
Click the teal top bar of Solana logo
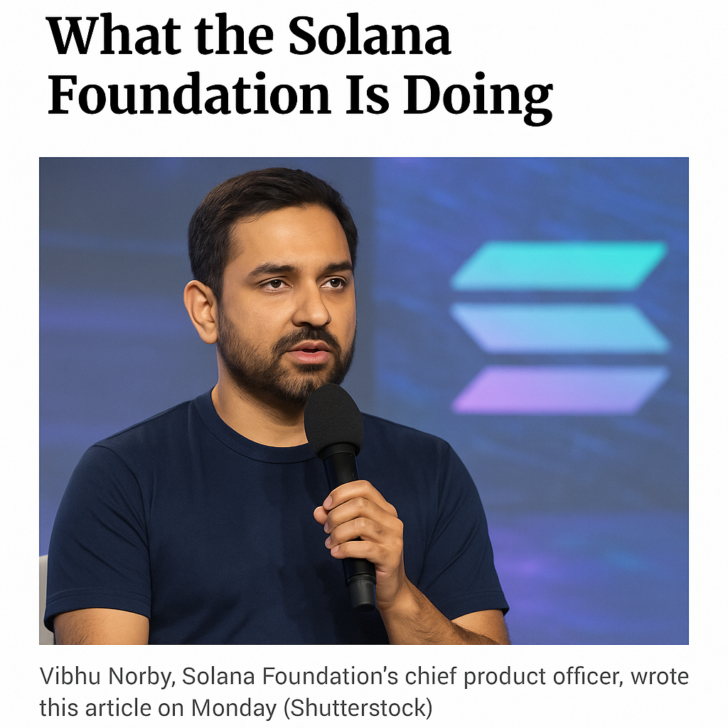[560, 266]
